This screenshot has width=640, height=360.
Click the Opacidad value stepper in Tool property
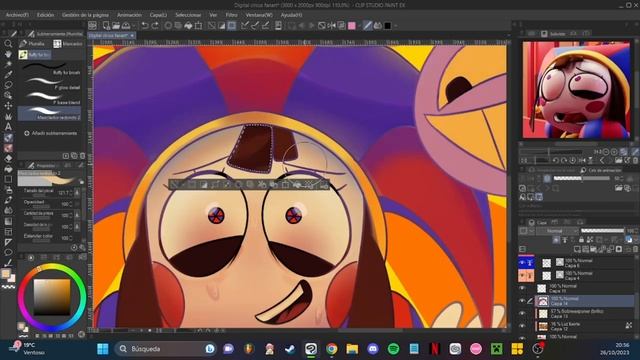pos(71,204)
